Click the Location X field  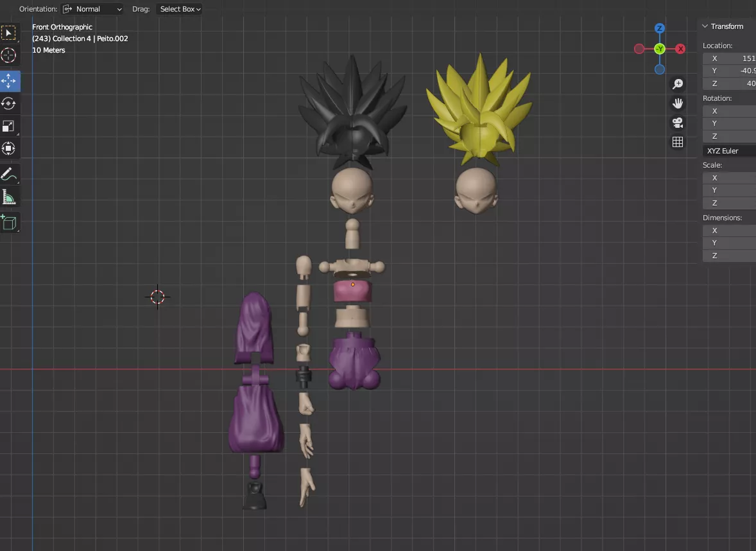click(729, 58)
